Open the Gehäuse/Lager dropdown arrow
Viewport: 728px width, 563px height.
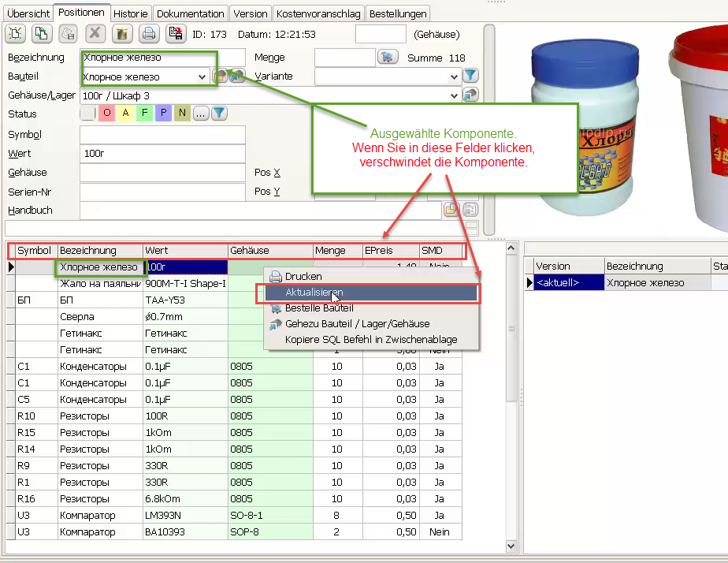pos(454,95)
